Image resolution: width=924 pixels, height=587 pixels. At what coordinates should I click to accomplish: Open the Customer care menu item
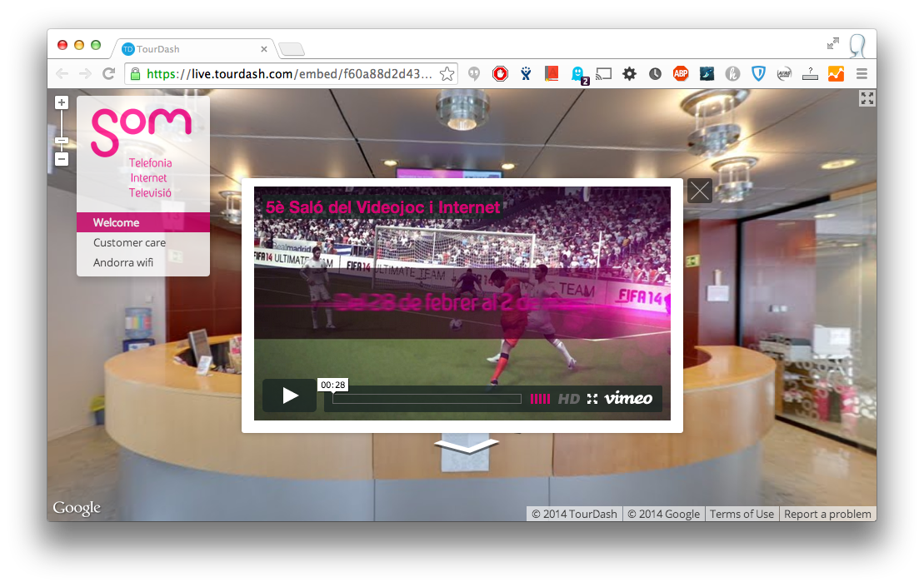tap(143, 242)
